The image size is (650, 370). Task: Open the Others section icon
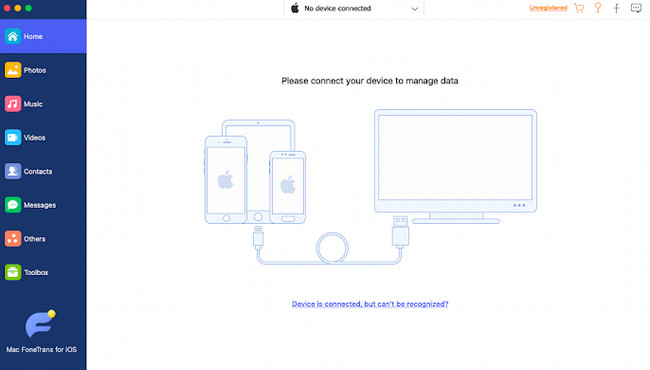pyautogui.click(x=13, y=239)
